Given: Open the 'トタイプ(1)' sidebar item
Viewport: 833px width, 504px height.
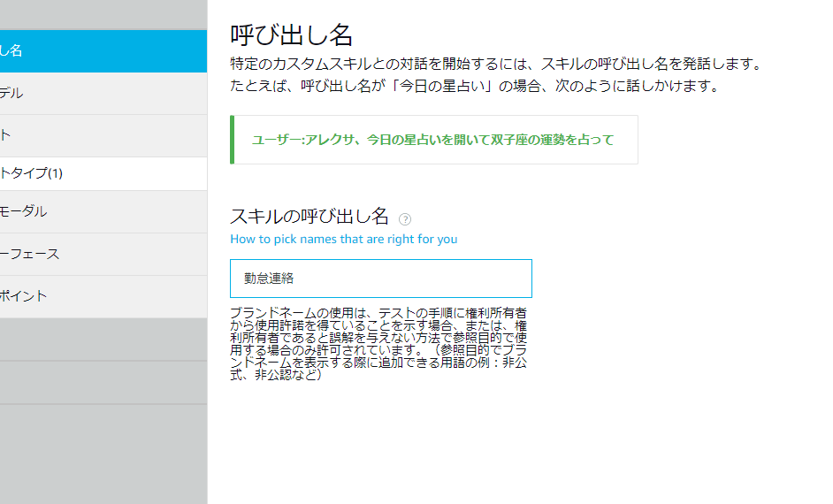Looking at the screenshot, I should point(103,173).
